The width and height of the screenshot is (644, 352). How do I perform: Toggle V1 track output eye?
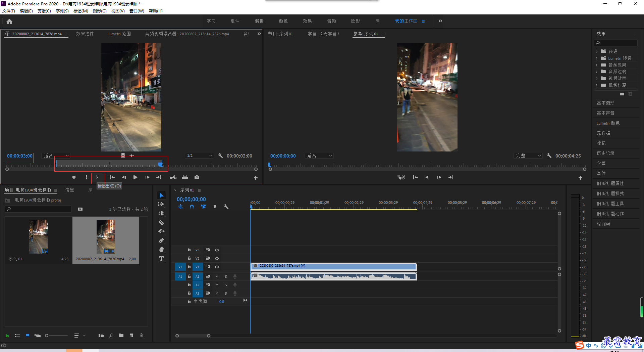pos(217,267)
